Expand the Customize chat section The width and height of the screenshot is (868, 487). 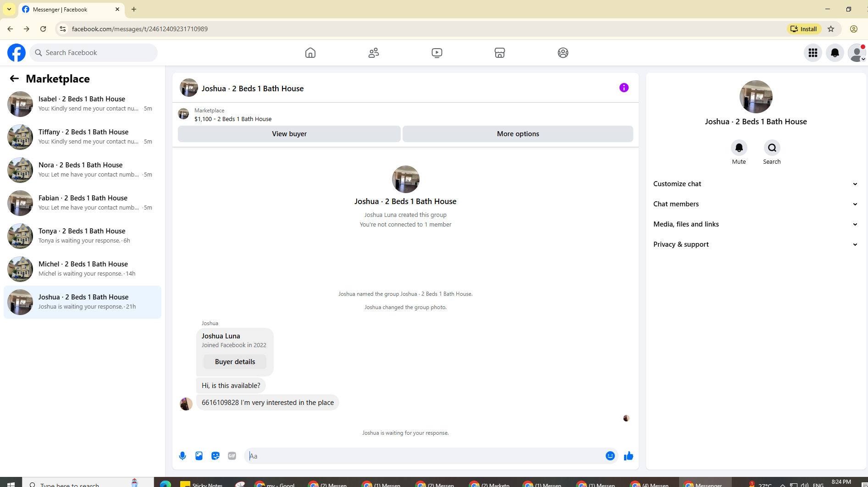pos(756,184)
